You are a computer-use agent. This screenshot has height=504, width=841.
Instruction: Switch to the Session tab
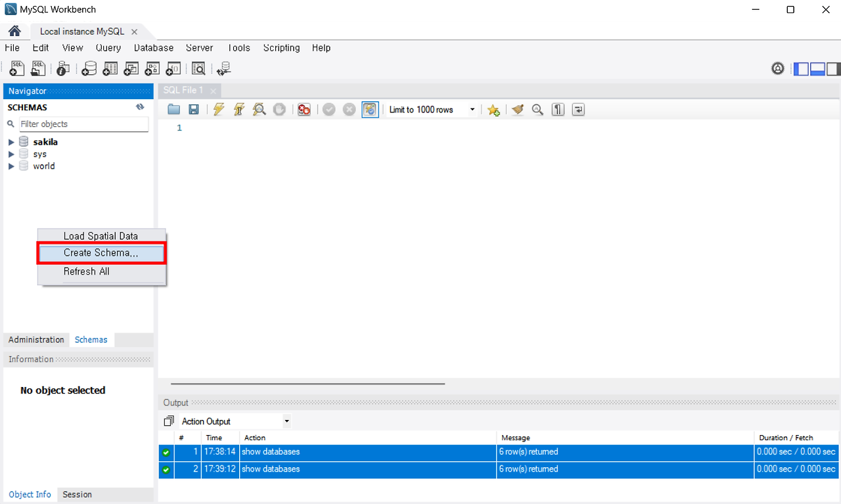point(78,494)
